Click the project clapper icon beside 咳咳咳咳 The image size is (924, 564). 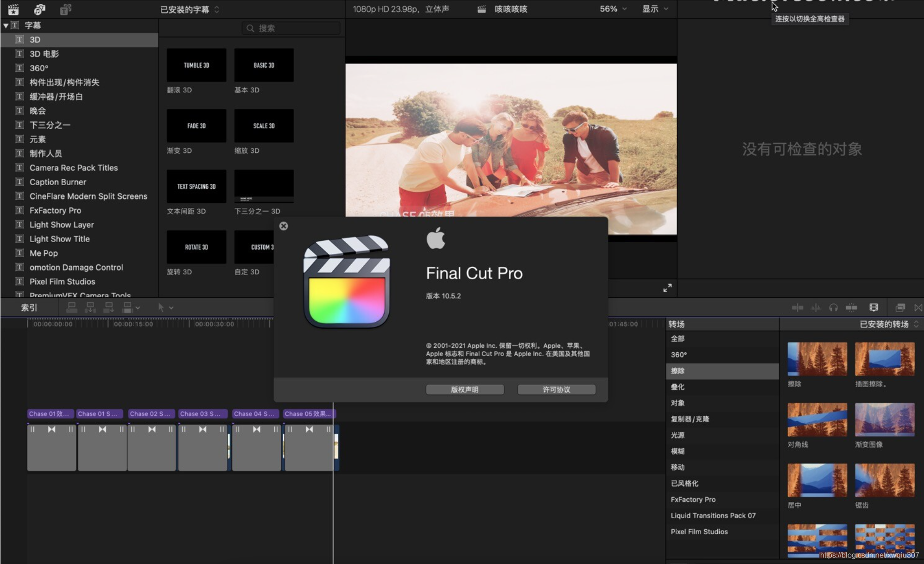click(x=482, y=9)
